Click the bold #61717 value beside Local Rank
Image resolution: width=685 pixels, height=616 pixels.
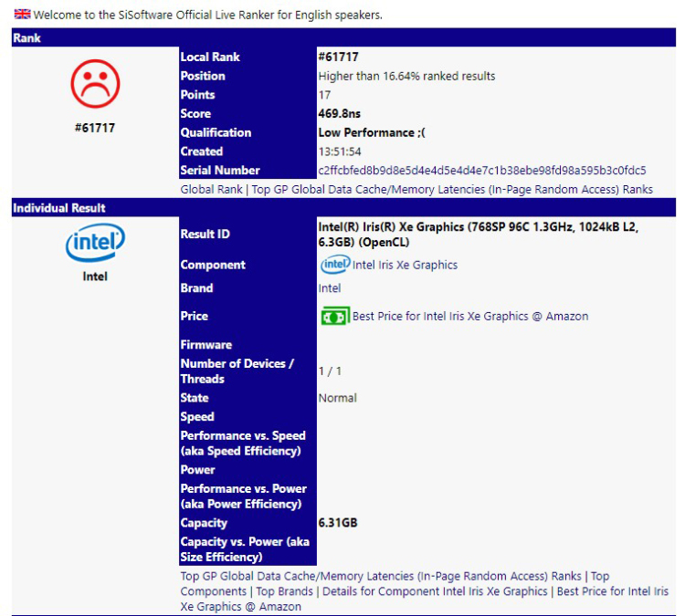point(339,57)
